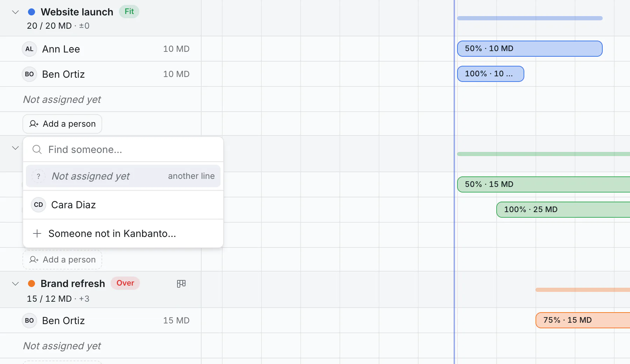630x364 pixels.
Task: Select the orange 75% · 15 MD bar
Action: point(583,320)
